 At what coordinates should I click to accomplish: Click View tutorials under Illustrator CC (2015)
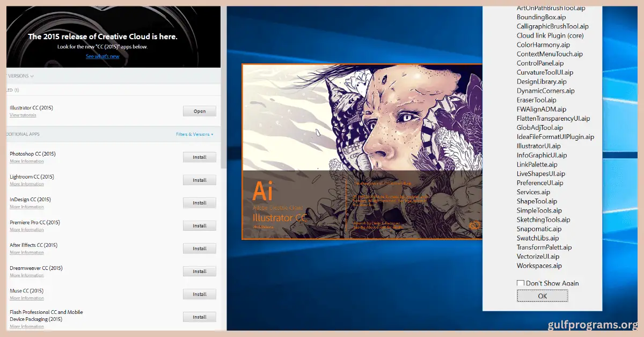tap(23, 115)
